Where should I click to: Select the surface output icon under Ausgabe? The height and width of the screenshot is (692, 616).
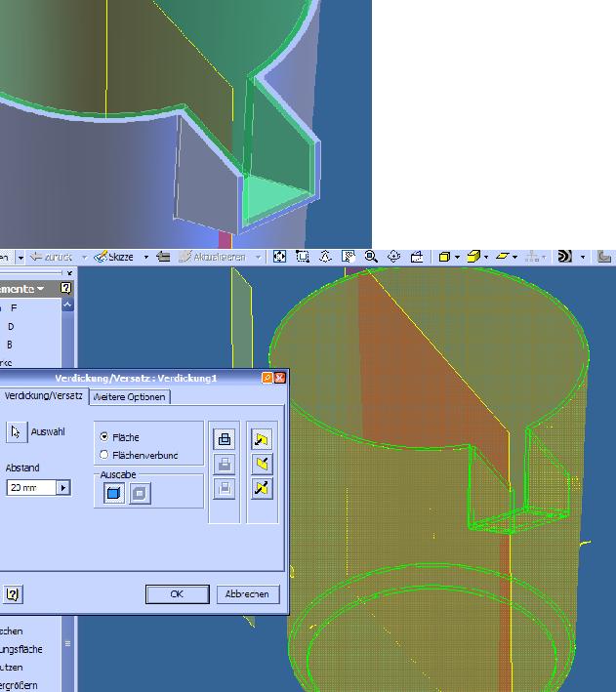[x=139, y=493]
